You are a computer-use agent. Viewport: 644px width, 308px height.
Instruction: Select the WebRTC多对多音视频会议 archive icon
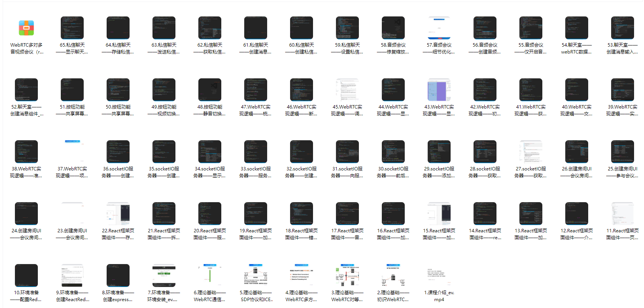tap(26, 28)
